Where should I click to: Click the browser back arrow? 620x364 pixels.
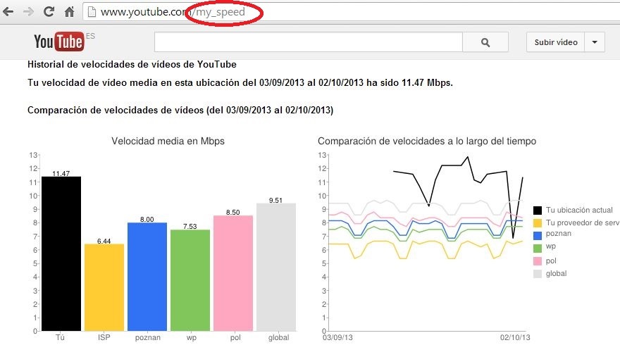click(8, 12)
